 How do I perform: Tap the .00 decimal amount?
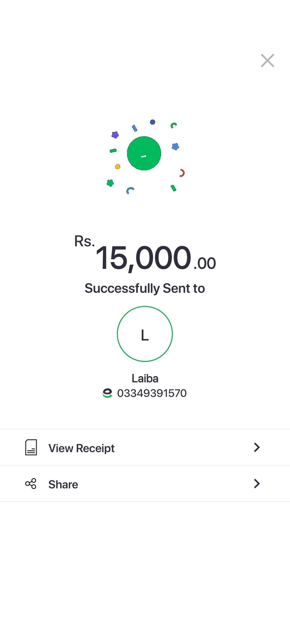[x=205, y=263]
